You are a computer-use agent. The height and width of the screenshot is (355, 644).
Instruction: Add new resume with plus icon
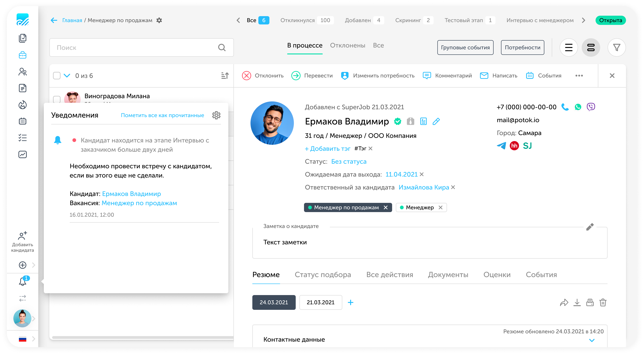click(351, 302)
